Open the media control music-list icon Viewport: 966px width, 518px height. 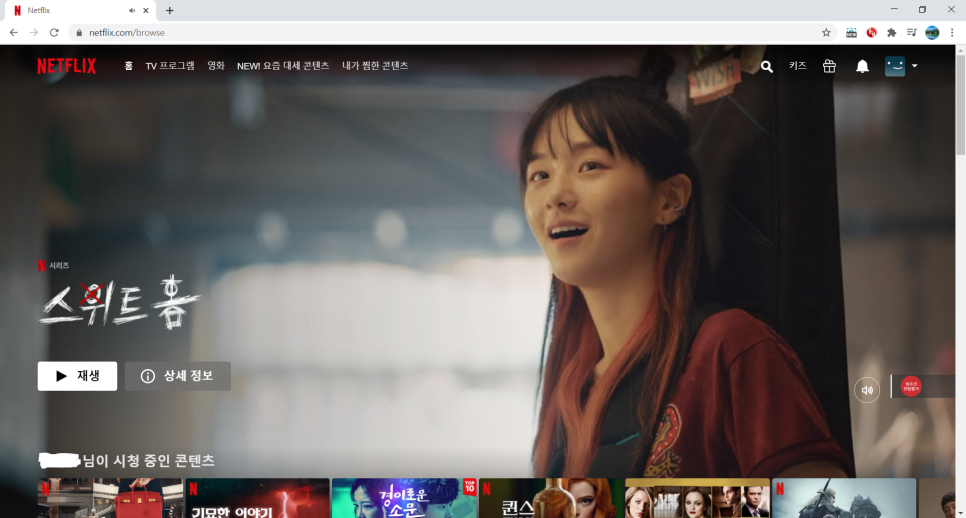pyautogui.click(x=912, y=33)
